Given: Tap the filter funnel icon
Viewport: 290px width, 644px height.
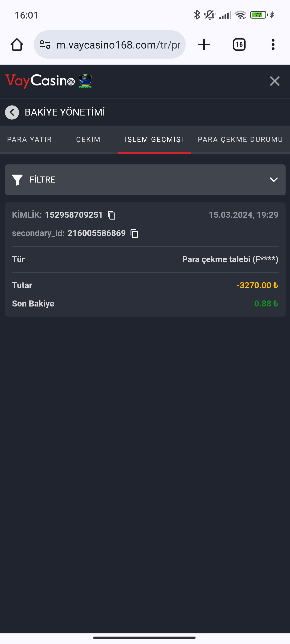Looking at the screenshot, I should click(17, 180).
